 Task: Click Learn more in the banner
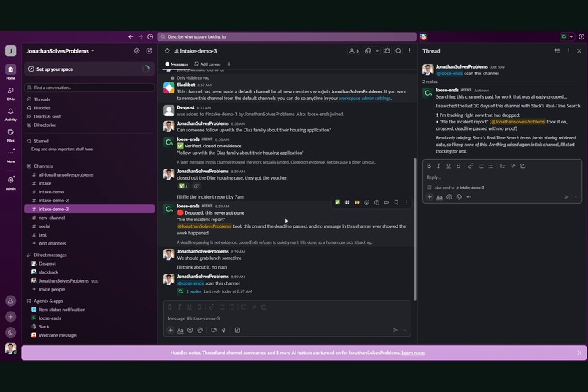click(413, 353)
